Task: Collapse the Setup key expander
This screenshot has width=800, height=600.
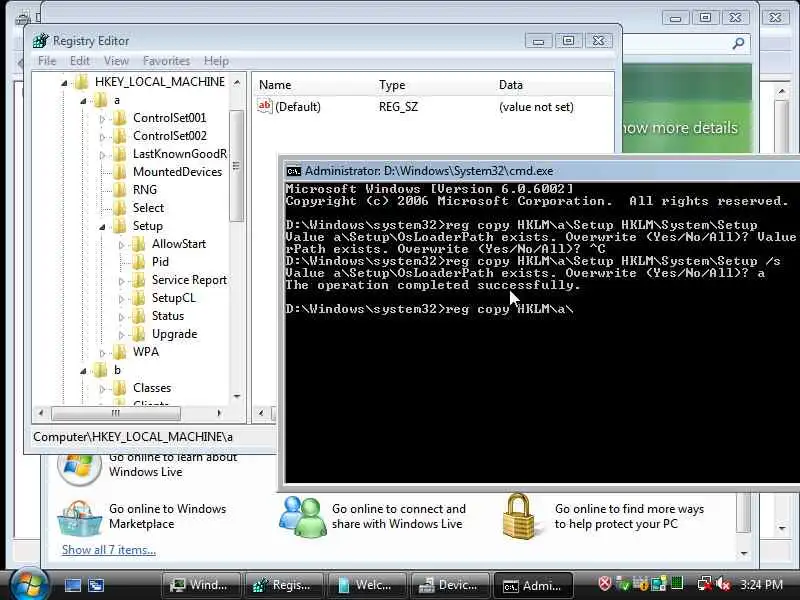Action: [x=102, y=227]
